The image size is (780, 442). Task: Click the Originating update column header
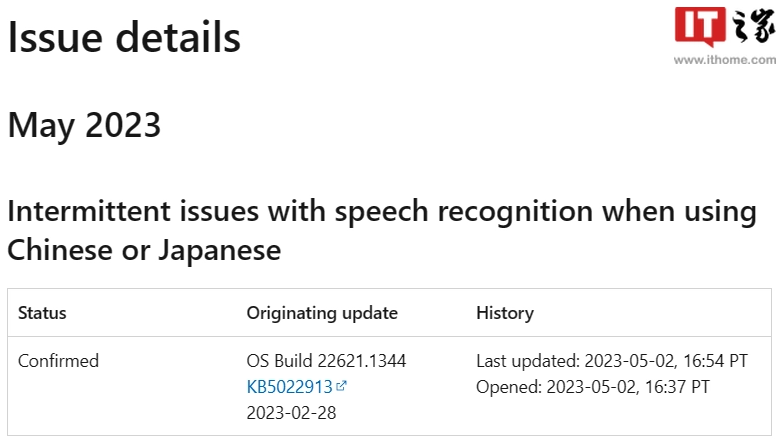322,313
